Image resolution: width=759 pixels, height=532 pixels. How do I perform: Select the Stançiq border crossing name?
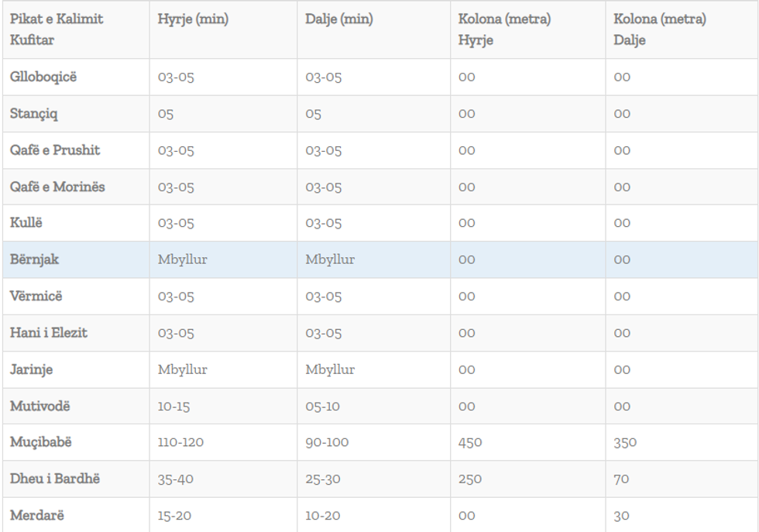[x=34, y=114]
